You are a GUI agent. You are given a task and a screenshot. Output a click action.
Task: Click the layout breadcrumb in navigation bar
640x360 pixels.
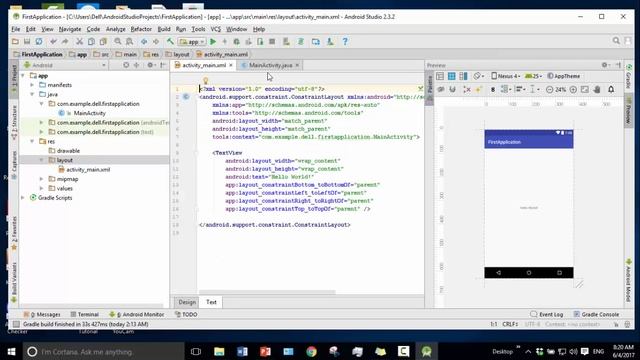pos(178,54)
